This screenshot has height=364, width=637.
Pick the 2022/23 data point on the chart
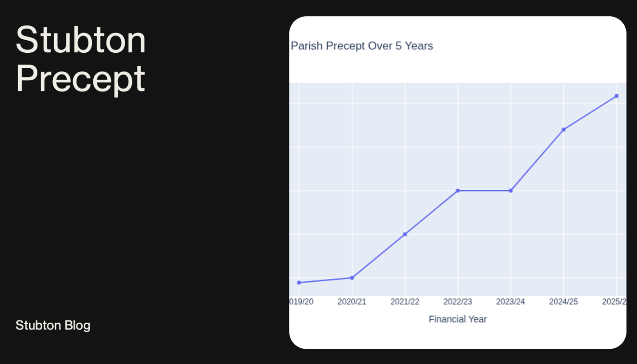coord(458,191)
